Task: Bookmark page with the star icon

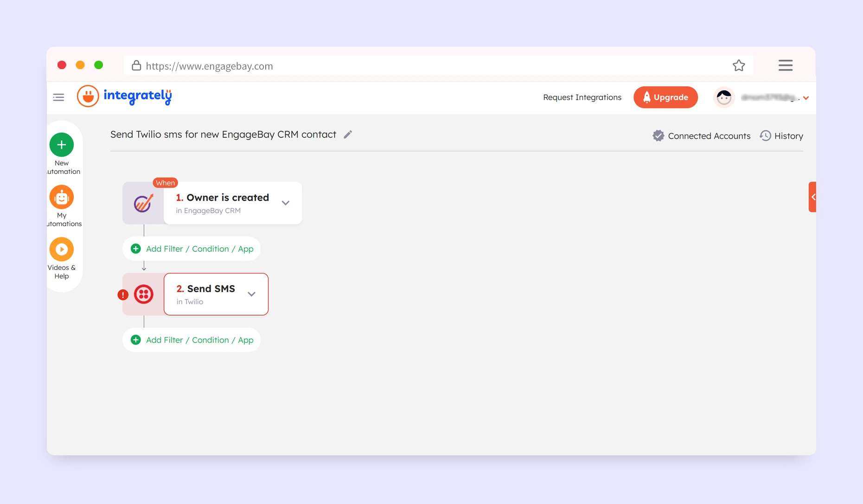Action: tap(739, 66)
